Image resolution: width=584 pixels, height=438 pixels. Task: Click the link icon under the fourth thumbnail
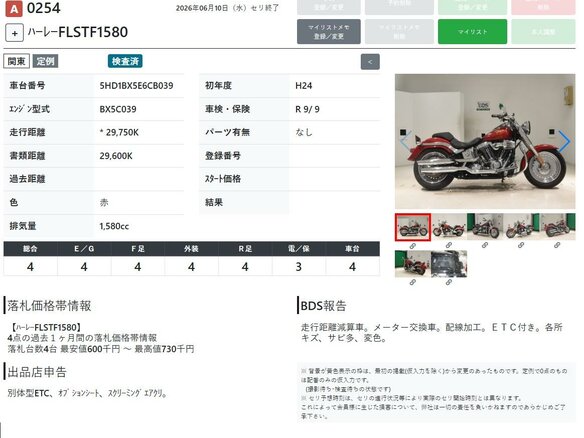pyautogui.click(x=521, y=245)
